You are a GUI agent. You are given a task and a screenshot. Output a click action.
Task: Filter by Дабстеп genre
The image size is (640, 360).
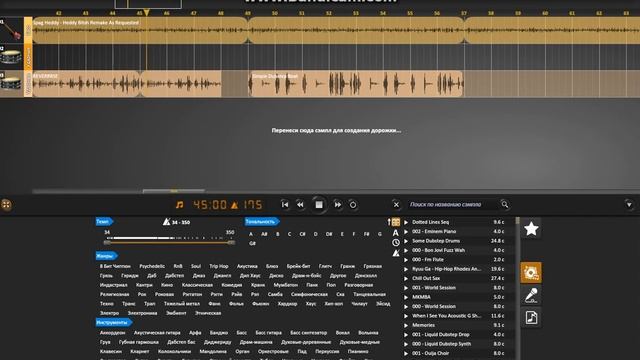pos(174,276)
